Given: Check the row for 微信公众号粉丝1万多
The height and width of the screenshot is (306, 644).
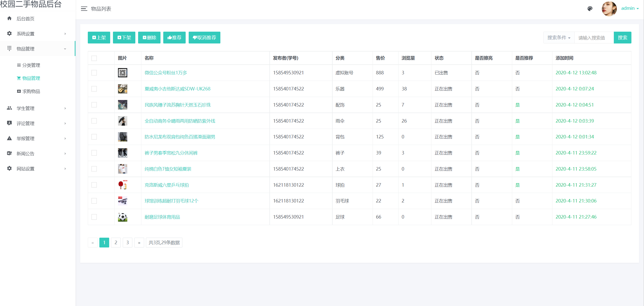Looking at the screenshot, I should point(94,73).
